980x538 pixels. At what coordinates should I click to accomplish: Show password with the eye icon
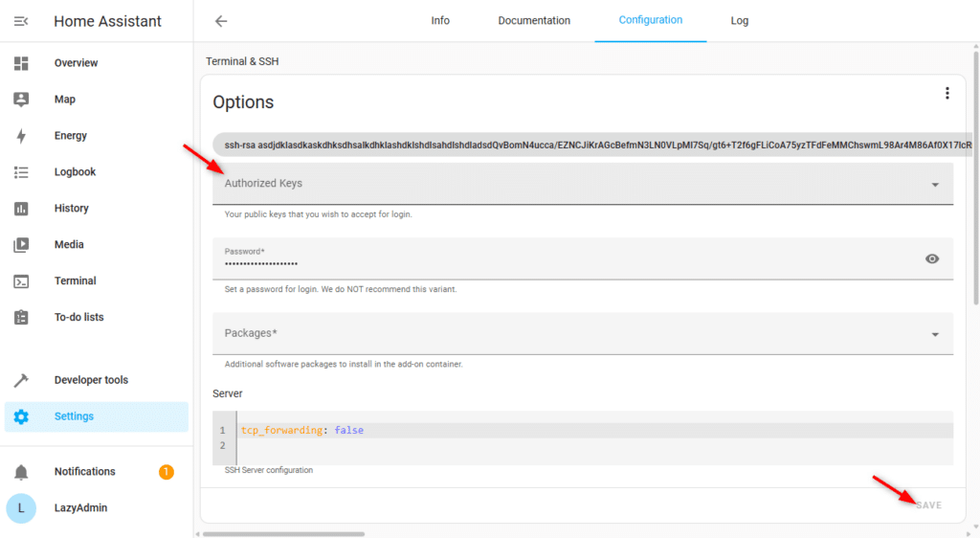(932, 258)
